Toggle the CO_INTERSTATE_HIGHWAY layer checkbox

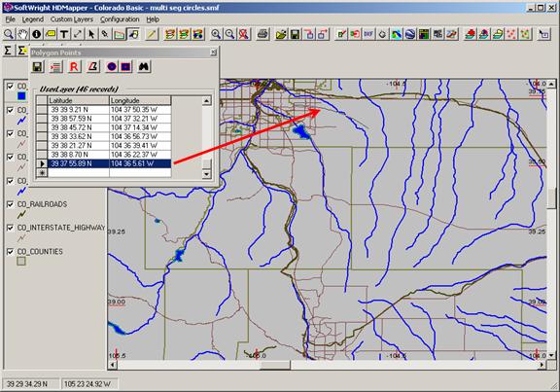click(11, 228)
